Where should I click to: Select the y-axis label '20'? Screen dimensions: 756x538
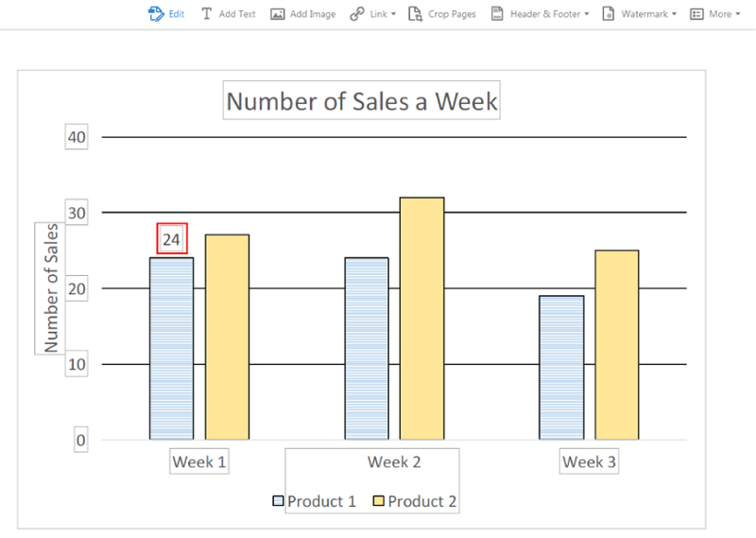pos(77,288)
